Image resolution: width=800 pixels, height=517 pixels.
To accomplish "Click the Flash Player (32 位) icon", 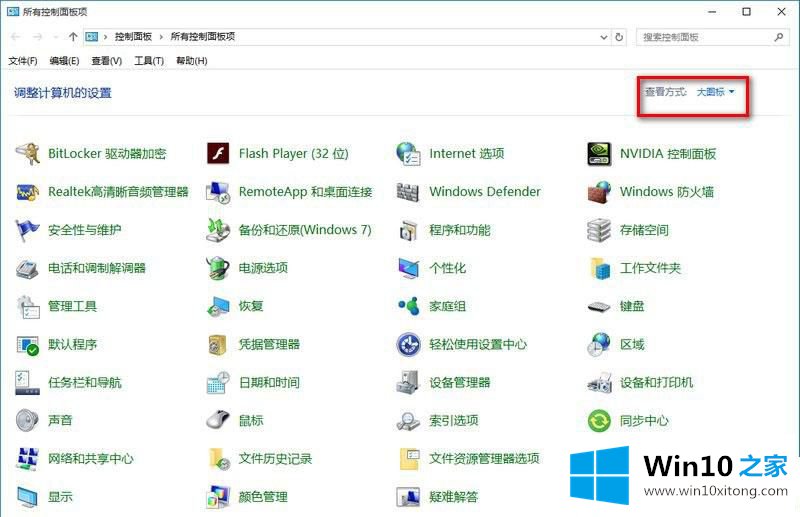I will point(218,154).
